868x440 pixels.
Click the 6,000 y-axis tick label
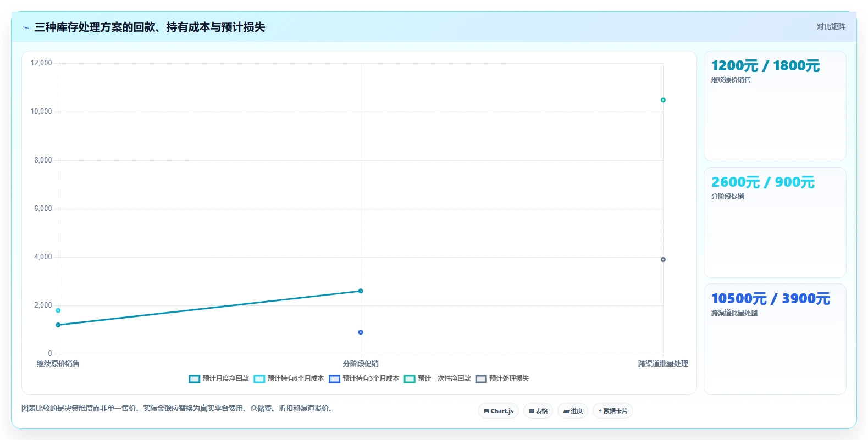pos(43,209)
